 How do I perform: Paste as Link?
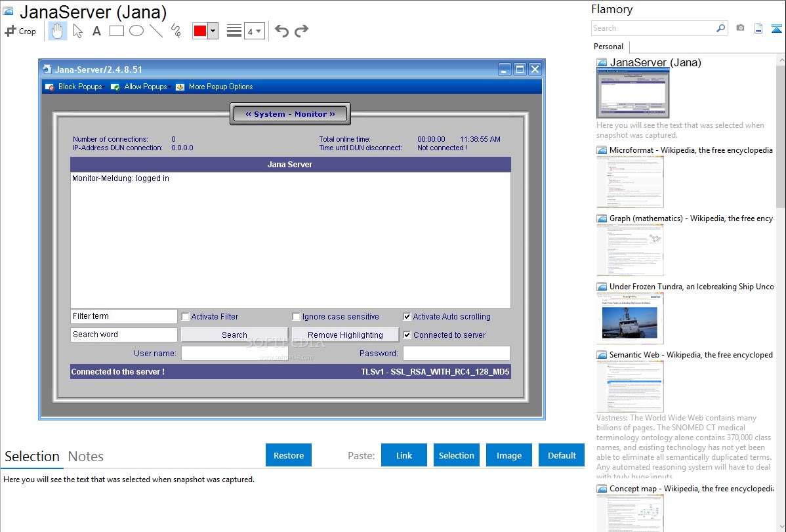[x=404, y=455]
